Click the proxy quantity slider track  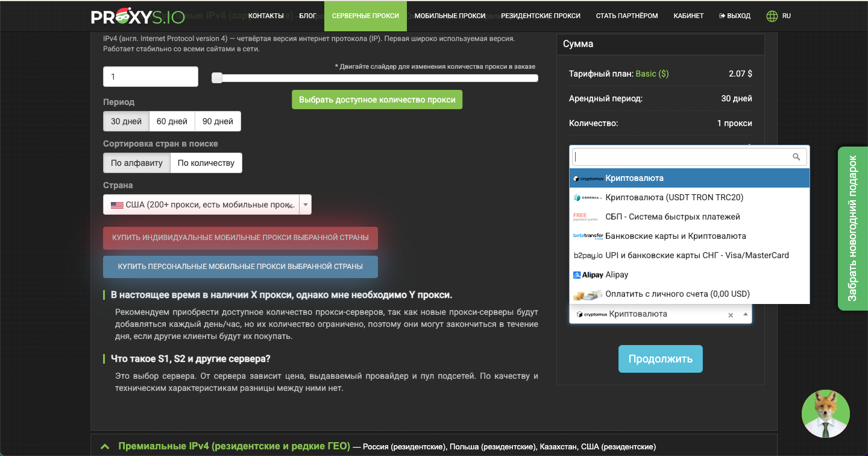click(x=375, y=78)
